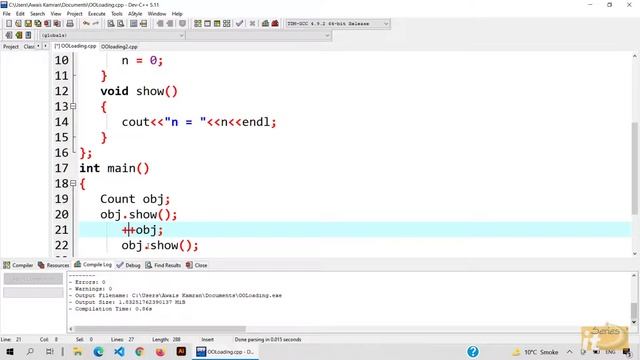Image resolution: width=640 pixels, height=360 pixels.
Task: Click the green arrow icon beside (globals)
Action: tap(18, 35)
